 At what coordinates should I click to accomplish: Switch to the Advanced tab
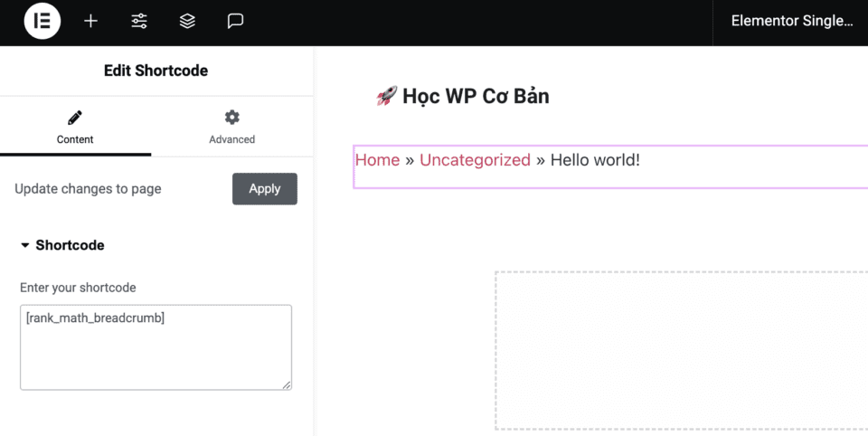[232, 128]
